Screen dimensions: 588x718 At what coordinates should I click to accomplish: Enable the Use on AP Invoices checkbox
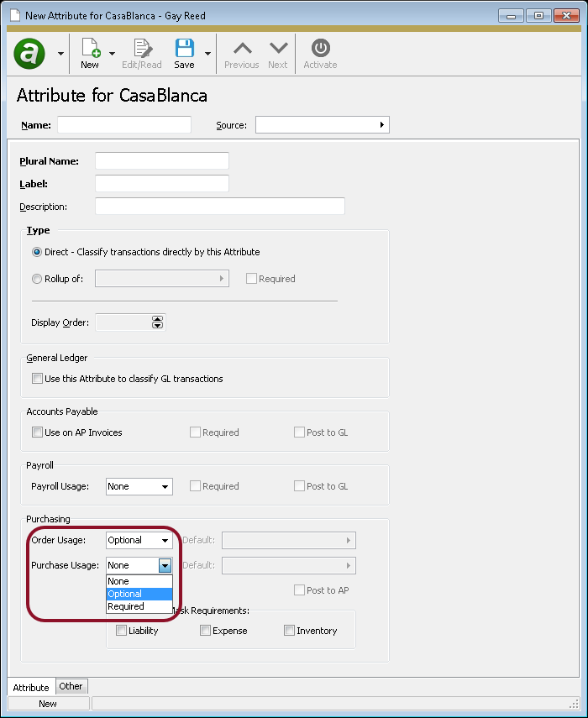click(x=37, y=432)
